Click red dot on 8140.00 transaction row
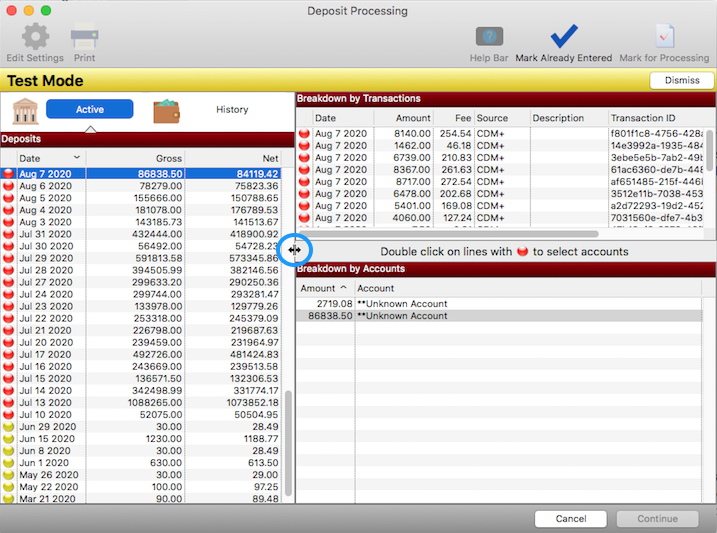 [x=305, y=133]
